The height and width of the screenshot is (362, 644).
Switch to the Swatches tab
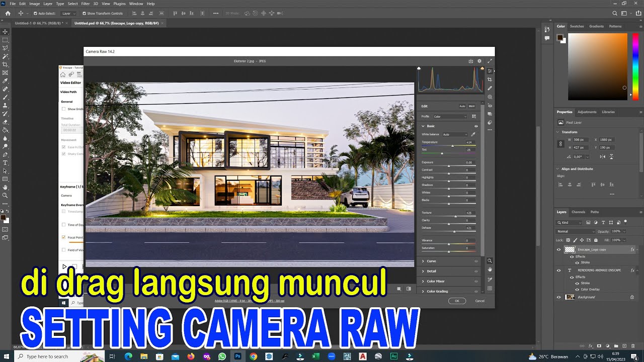[x=577, y=26]
